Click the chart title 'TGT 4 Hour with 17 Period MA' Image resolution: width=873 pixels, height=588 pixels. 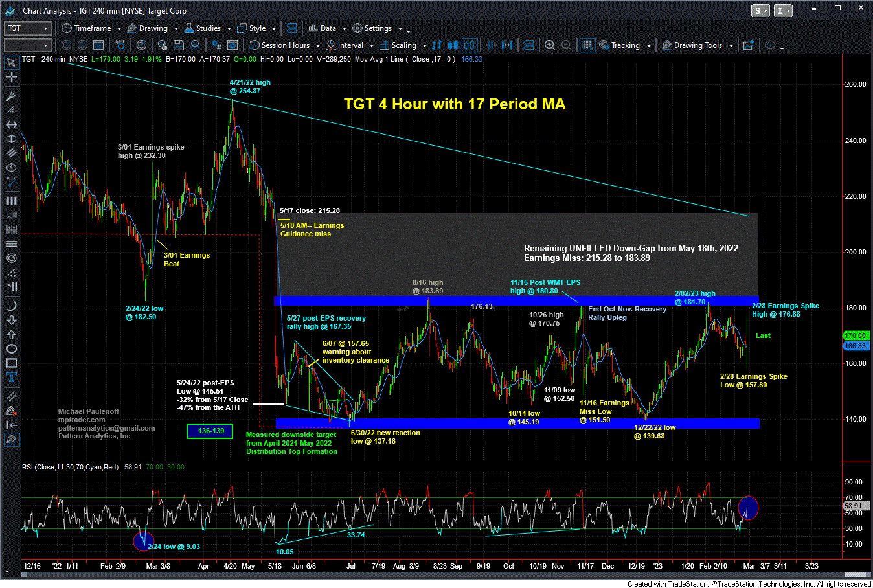click(x=455, y=104)
